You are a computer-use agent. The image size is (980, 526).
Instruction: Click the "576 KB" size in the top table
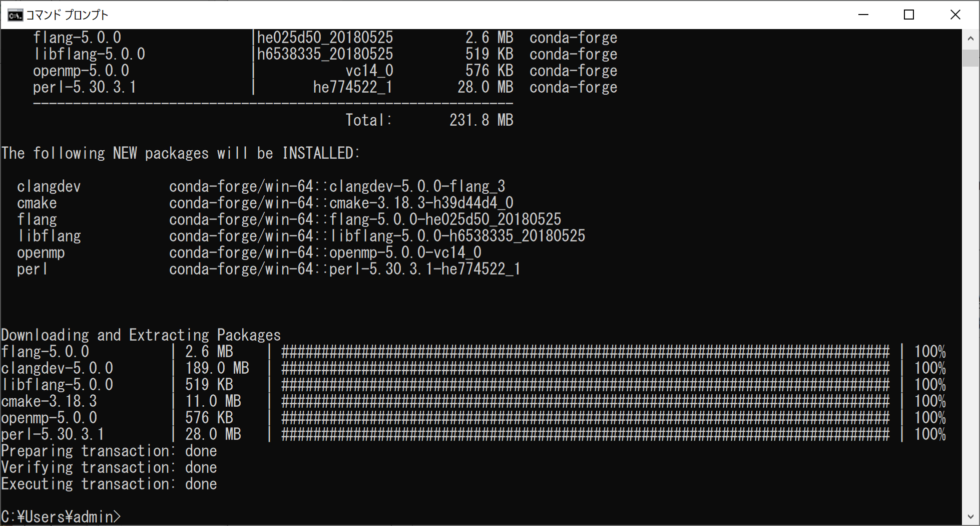(x=489, y=71)
